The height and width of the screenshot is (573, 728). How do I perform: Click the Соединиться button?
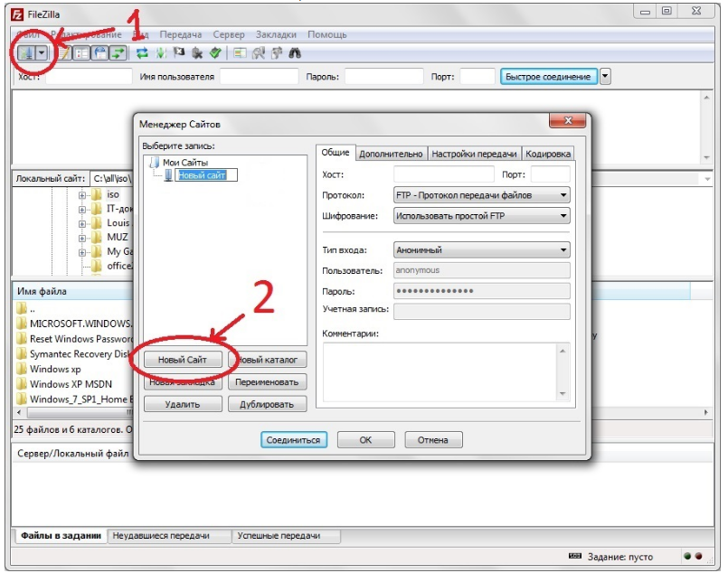click(x=293, y=440)
